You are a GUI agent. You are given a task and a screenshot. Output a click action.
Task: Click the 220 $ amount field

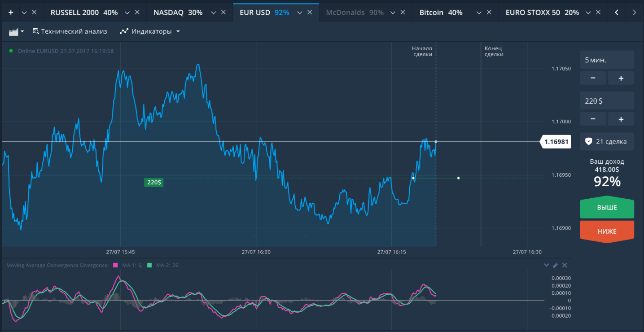pyautogui.click(x=607, y=101)
